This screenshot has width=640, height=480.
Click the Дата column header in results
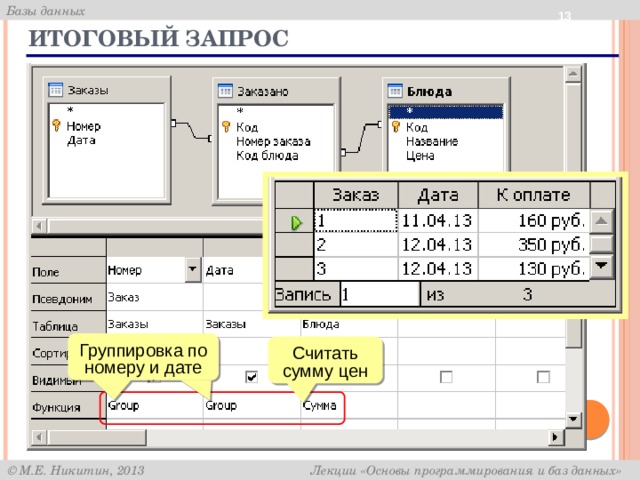pos(438,195)
